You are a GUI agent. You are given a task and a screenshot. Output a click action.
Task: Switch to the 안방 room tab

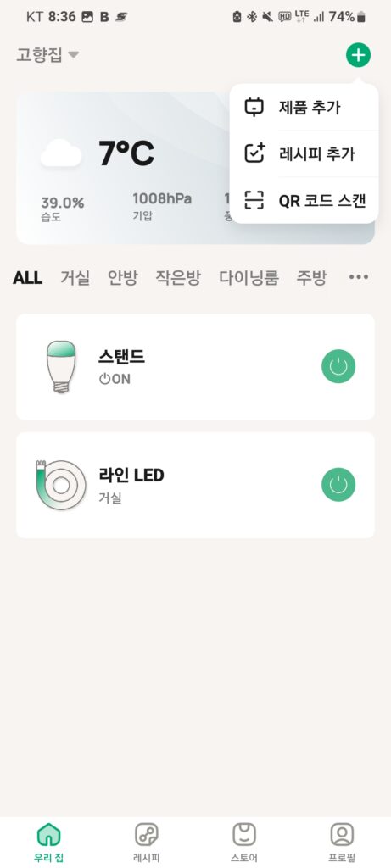pyautogui.click(x=122, y=277)
